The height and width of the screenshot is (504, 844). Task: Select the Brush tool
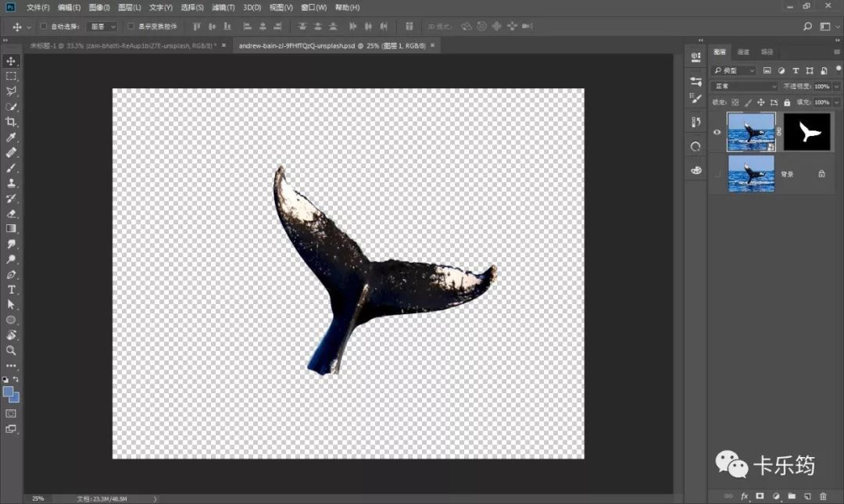click(x=11, y=167)
